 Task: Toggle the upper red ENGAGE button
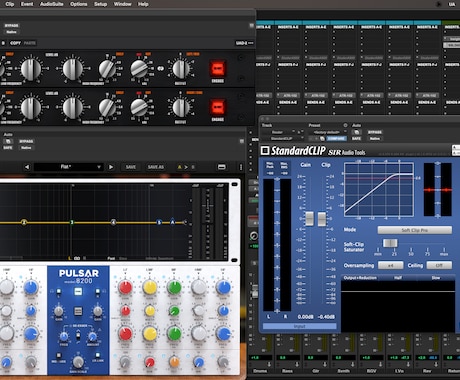coord(217,69)
